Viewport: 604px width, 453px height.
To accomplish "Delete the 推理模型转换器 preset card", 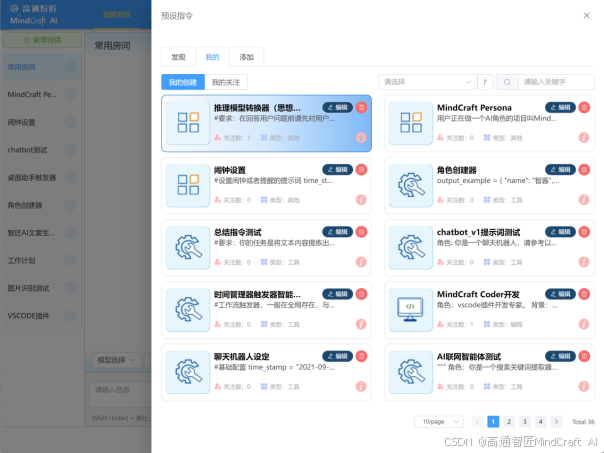I will pos(361,107).
